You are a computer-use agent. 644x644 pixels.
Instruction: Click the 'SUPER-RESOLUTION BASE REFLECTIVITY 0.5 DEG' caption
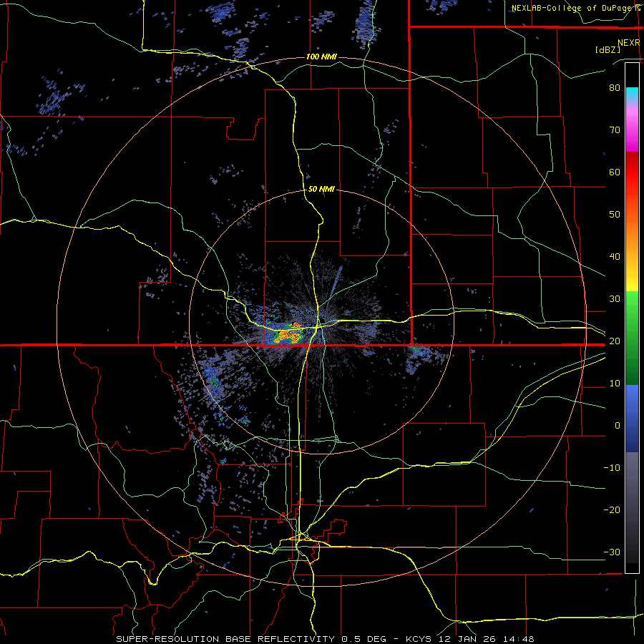251,639
